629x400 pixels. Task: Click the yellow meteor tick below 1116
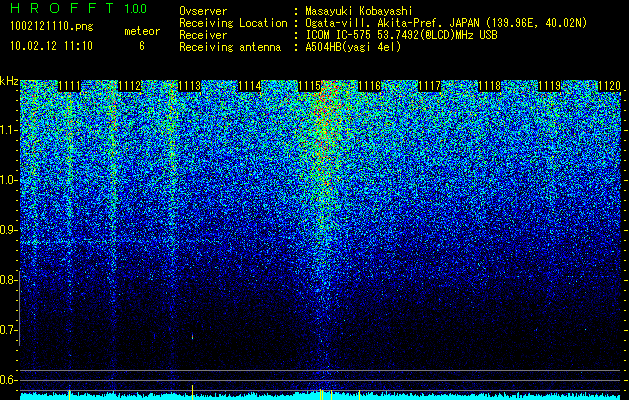pyautogui.click(x=359, y=395)
